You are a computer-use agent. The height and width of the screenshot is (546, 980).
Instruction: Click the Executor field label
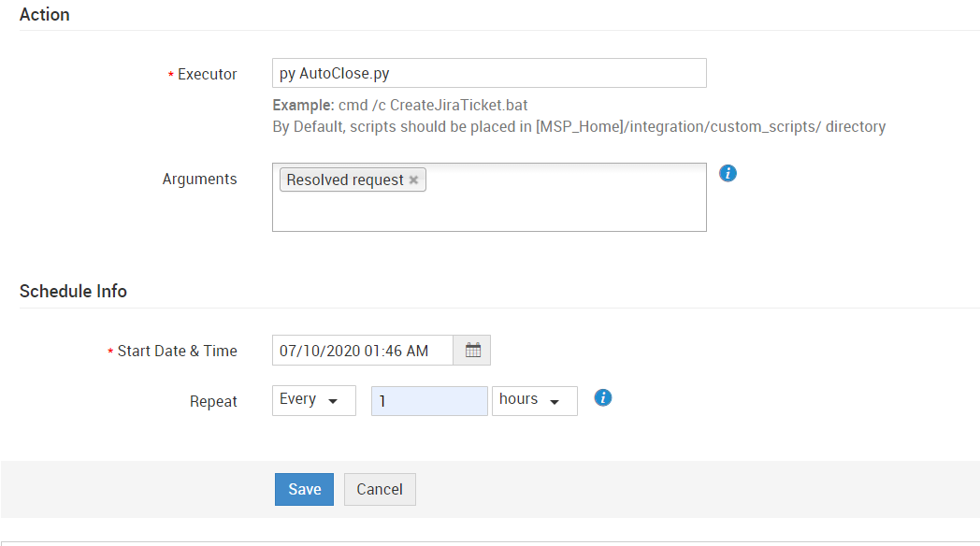[208, 75]
